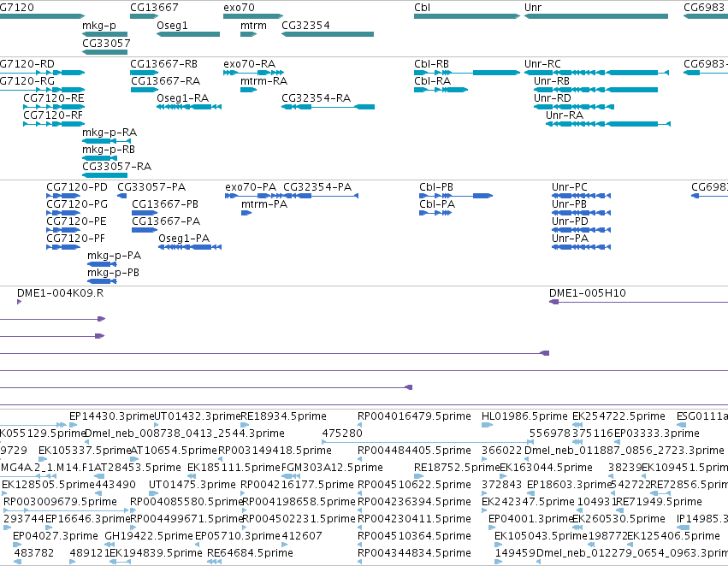Select transcript label CG13667-RA

click(x=166, y=80)
